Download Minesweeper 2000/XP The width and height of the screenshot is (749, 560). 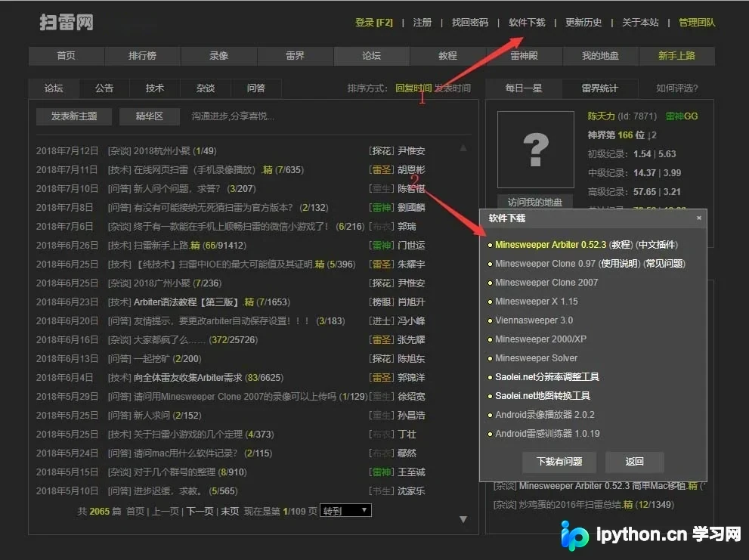(x=540, y=339)
